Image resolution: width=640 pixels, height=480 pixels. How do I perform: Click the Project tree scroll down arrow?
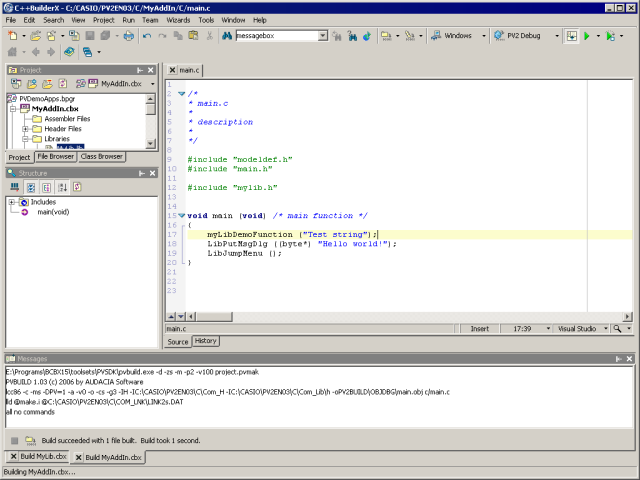[x=150, y=143]
